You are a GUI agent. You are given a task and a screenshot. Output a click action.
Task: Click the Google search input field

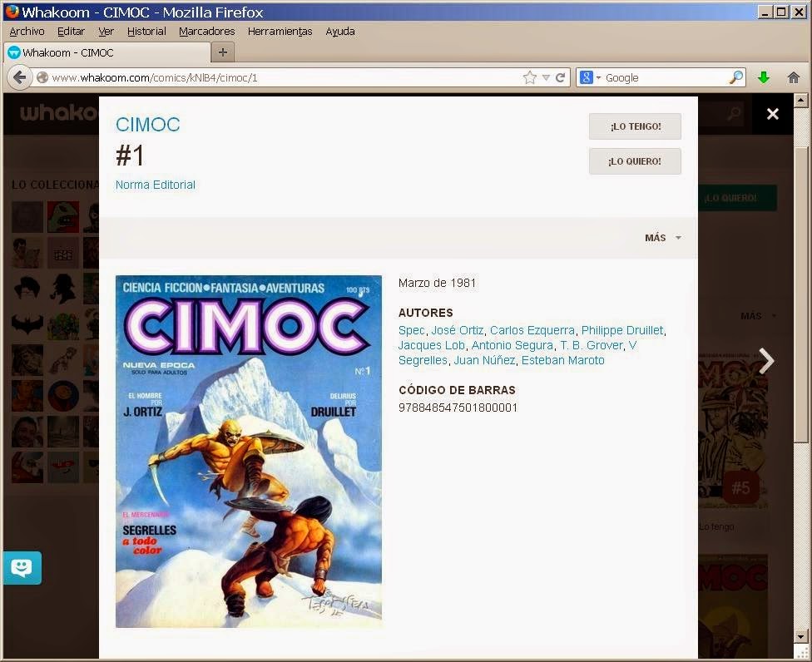coord(666,77)
